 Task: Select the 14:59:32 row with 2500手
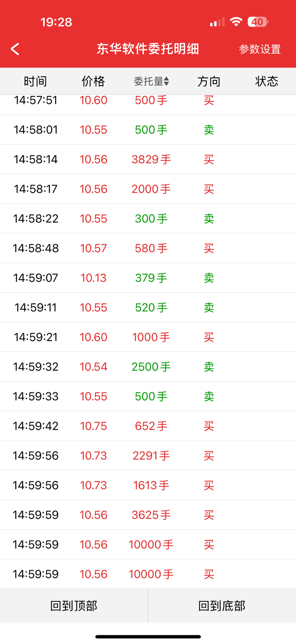148,367
